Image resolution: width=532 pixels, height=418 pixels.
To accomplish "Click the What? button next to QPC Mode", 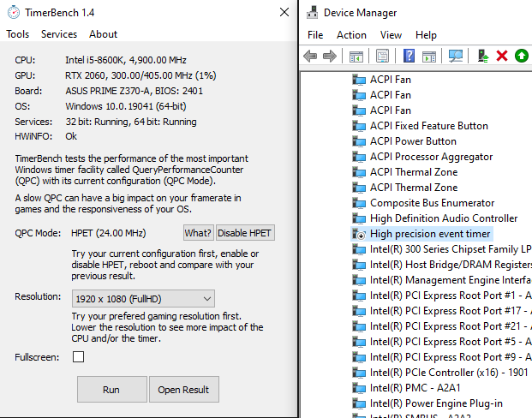I will click(198, 233).
